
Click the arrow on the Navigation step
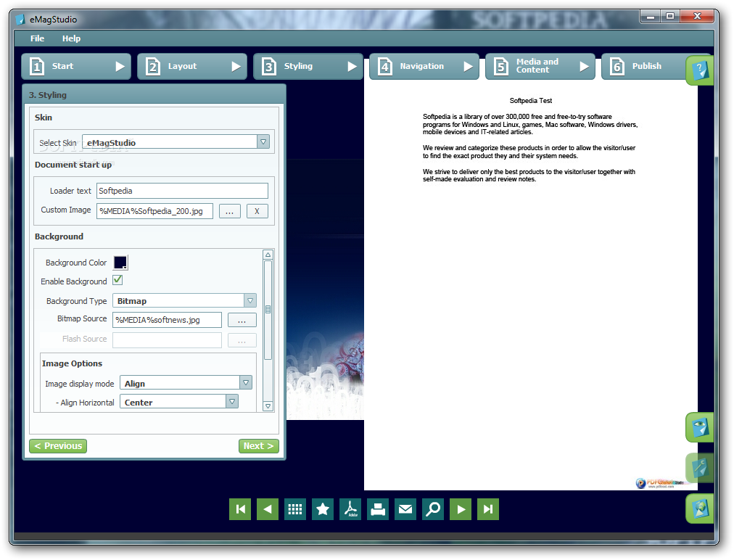pyautogui.click(x=468, y=67)
